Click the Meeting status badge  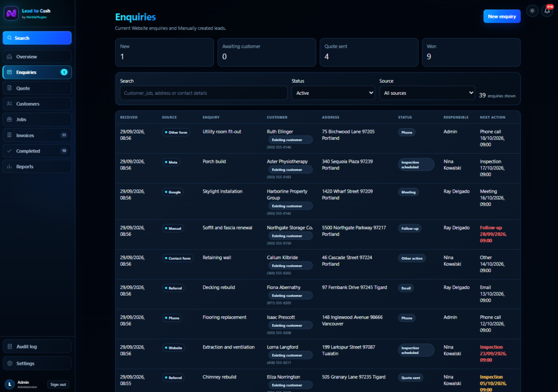(x=408, y=192)
